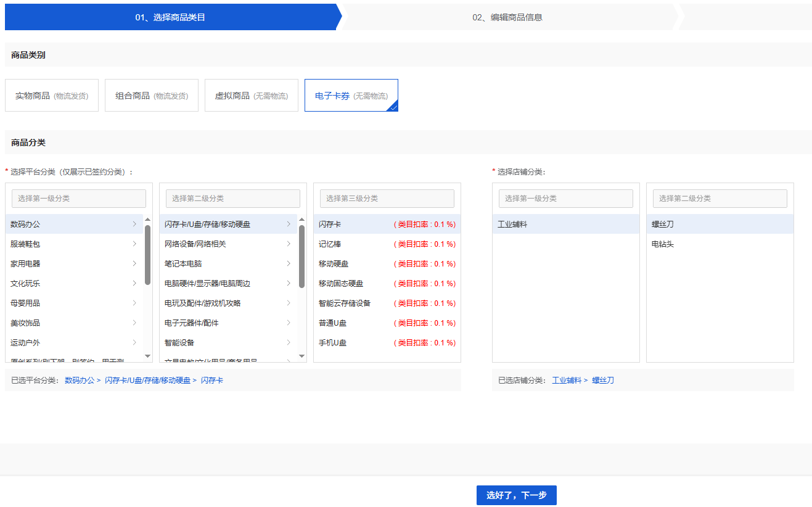This screenshot has width=812, height=507.
Task: Expand 电脑硬件/显示器/电脑周边 chevron
Action: pyautogui.click(x=289, y=283)
